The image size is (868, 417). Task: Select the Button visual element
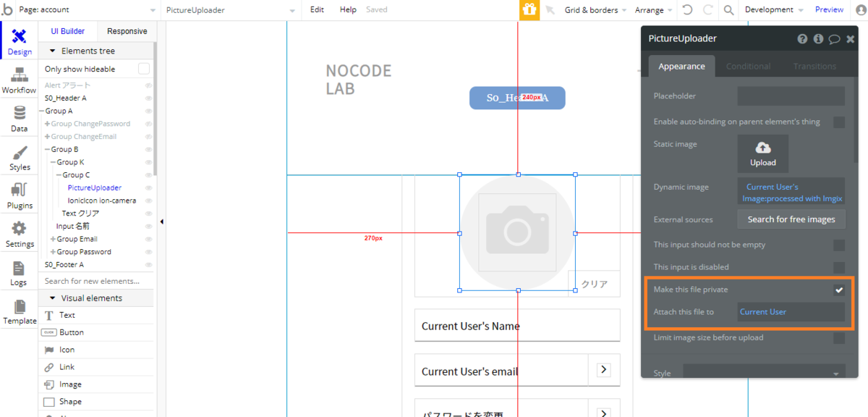pos(71,332)
